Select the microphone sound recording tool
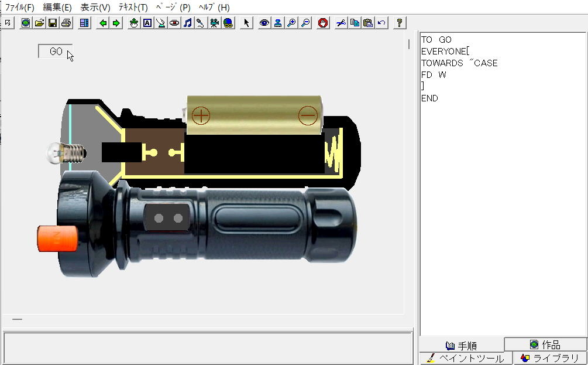 tap(201, 23)
